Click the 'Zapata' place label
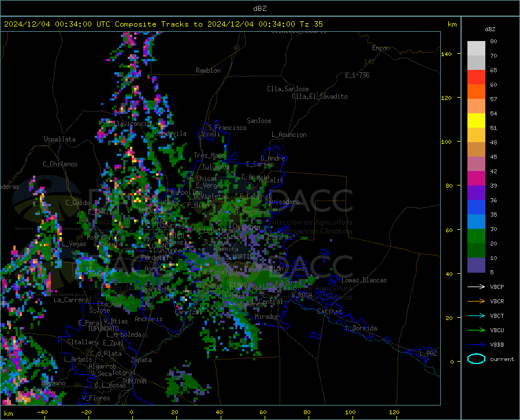This screenshot has height=420, width=520. (x=142, y=360)
